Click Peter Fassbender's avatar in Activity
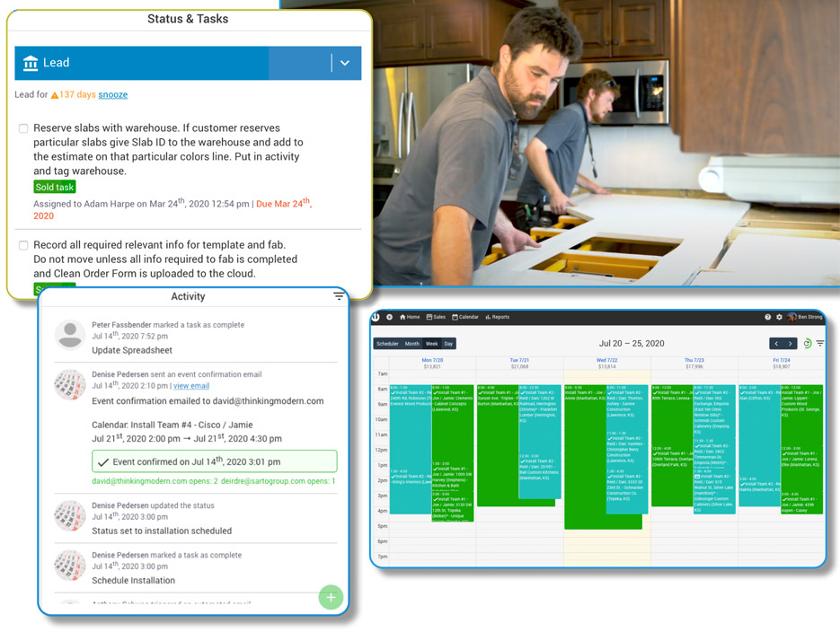Viewport: 840px width, 632px height. [70, 335]
